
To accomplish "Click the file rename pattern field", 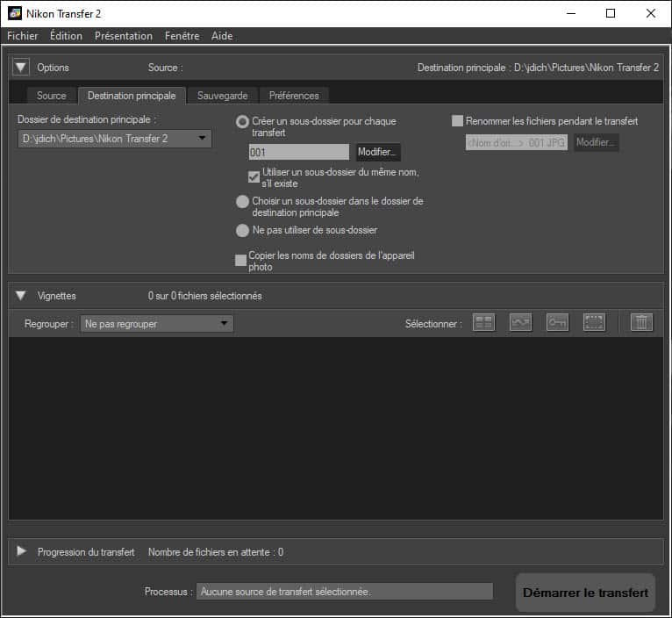I will click(x=517, y=143).
